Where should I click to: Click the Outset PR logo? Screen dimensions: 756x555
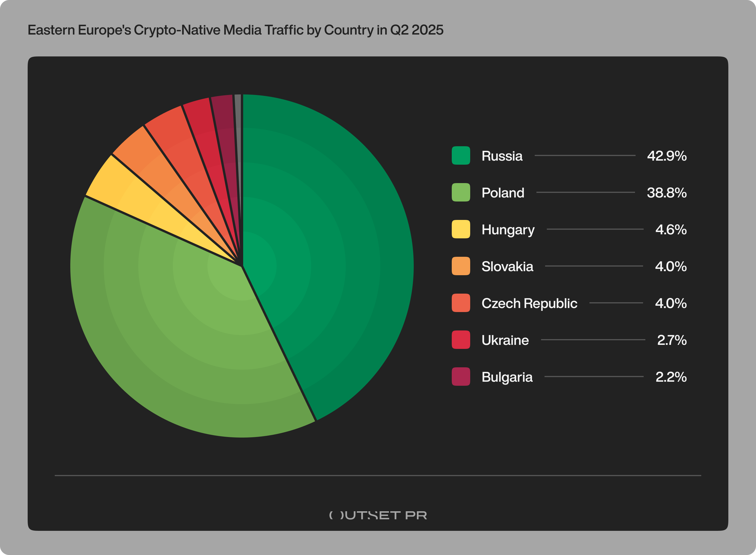378,515
